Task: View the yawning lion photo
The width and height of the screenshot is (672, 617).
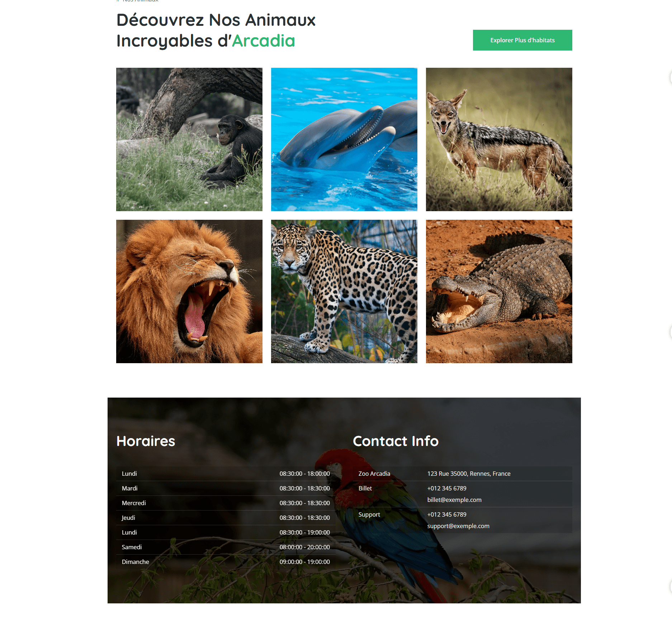Action: (x=189, y=291)
